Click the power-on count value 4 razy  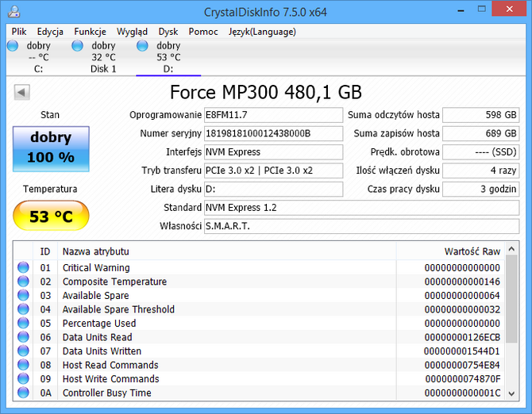[x=480, y=171]
